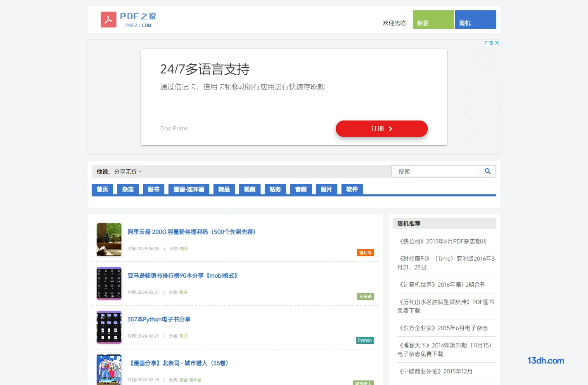Click the date 2024-02-29
The image size is (588, 385).
[148, 336]
